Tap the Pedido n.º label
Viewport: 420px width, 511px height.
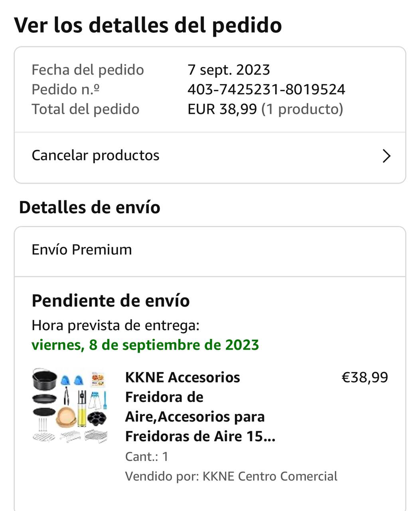[x=65, y=89]
